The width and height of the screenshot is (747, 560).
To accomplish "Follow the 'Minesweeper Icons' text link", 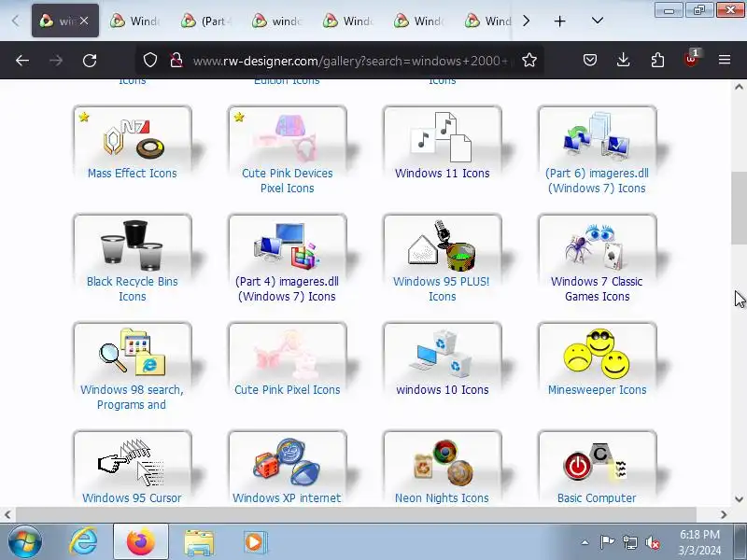I will 597,389.
